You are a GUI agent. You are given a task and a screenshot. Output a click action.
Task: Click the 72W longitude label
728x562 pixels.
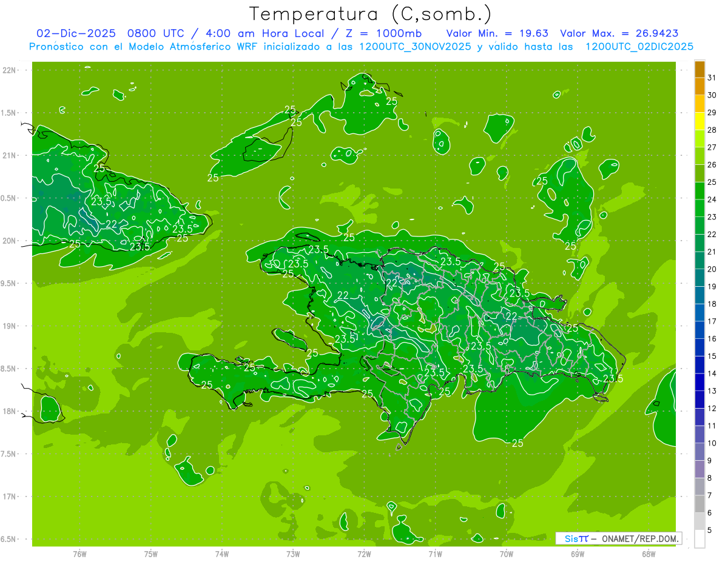[364, 554]
